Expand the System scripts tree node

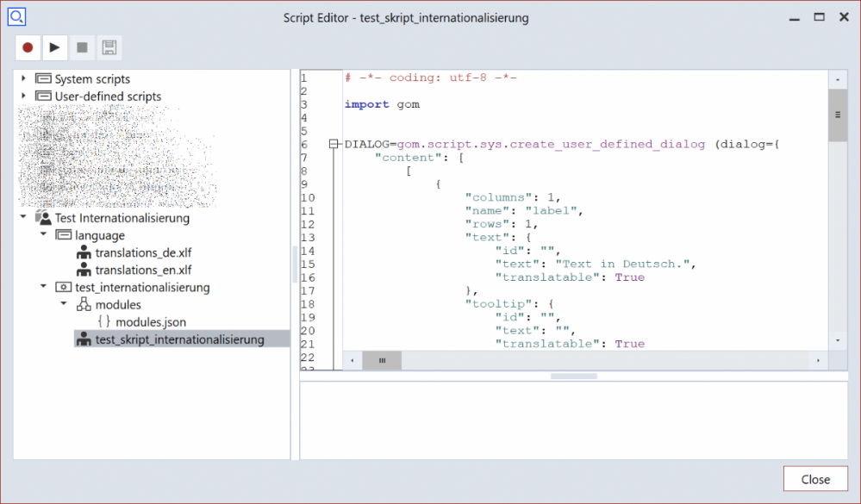23,78
